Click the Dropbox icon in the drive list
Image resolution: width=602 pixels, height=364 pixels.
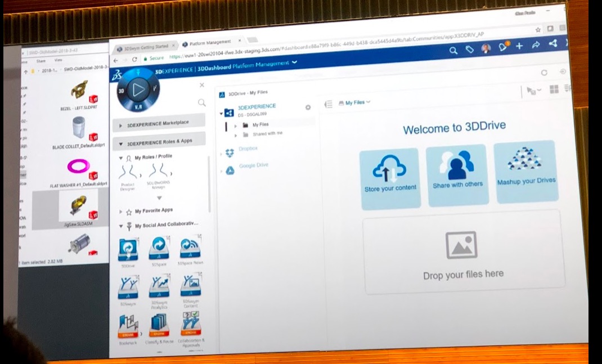point(229,152)
